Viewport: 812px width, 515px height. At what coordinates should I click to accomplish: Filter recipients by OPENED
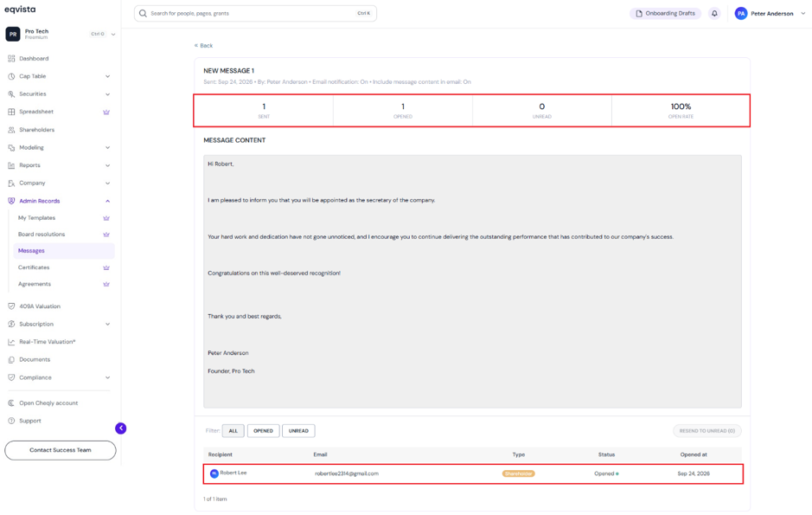click(263, 430)
